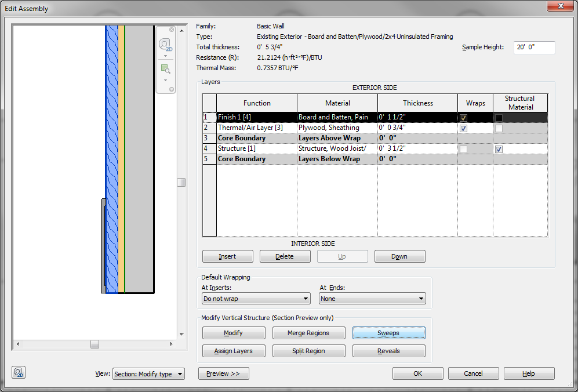578x392 pixels.
Task: Toggle Structural Material checkbox for Thermal/Air Layer
Action: [x=499, y=128]
